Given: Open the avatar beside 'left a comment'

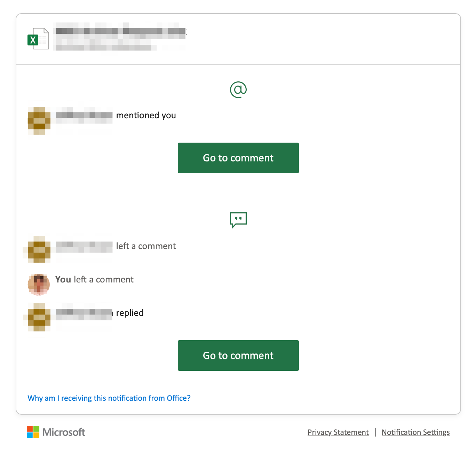Looking at the screenshot, I should click(38, 250).
